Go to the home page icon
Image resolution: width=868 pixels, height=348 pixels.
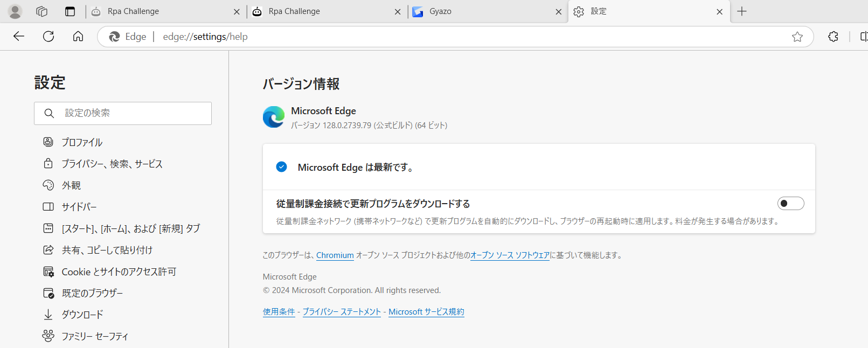[78, 36]
